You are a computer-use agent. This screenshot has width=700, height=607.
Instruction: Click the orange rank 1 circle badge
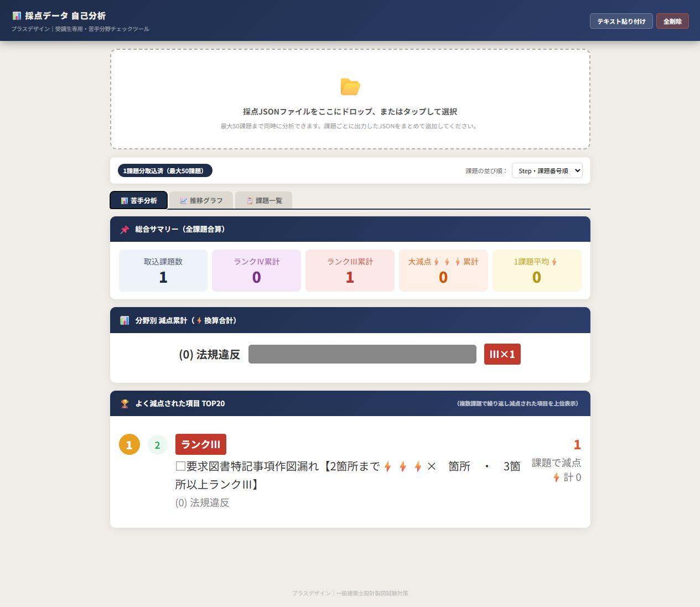(x=129, y=444)
